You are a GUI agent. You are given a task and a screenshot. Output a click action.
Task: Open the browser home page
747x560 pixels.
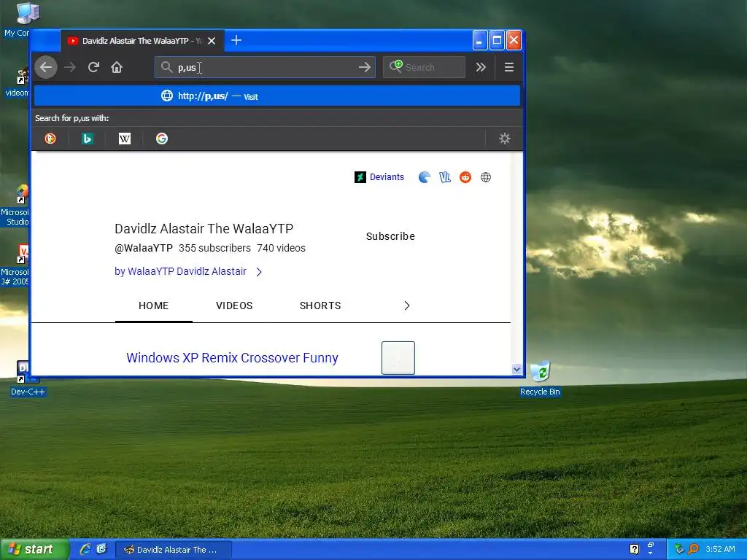pos(117,67)
